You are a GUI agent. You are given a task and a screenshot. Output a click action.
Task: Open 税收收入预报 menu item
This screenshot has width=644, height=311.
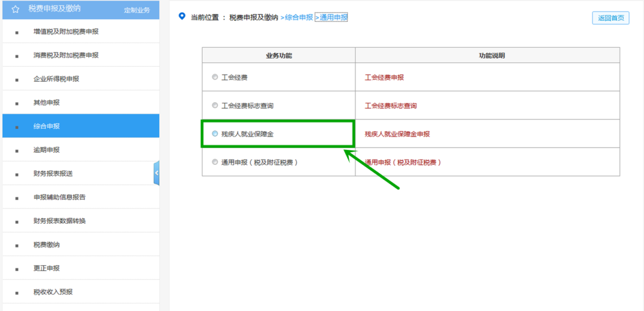click(81, 292)
